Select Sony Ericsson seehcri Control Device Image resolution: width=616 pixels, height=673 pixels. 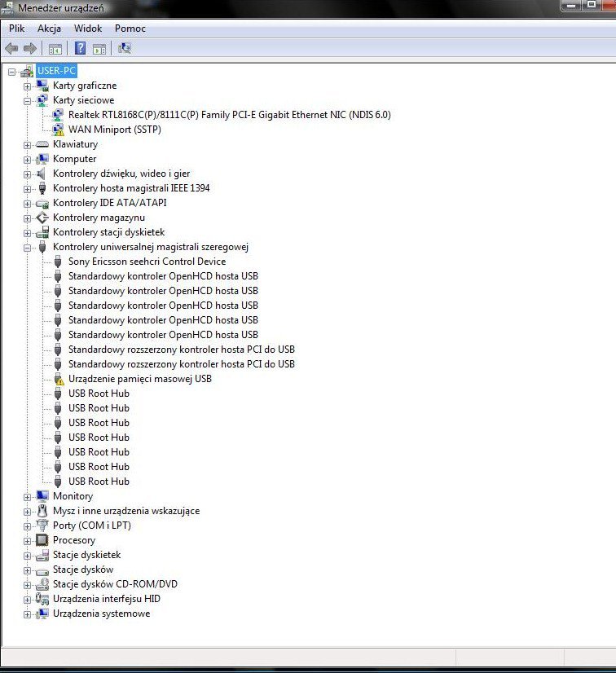pos(147,262)
